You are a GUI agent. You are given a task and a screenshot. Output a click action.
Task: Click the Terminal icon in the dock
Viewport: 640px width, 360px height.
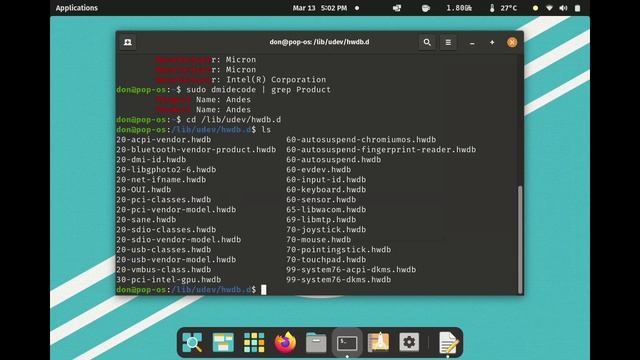(x=347, y=343)
